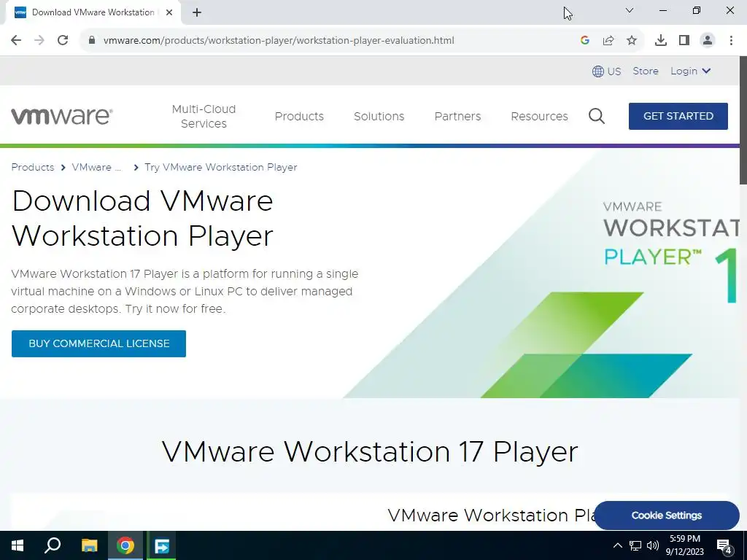This screenshot has width=747, height=560.
Task: Select the US region globe
Action: coord(606,71)
